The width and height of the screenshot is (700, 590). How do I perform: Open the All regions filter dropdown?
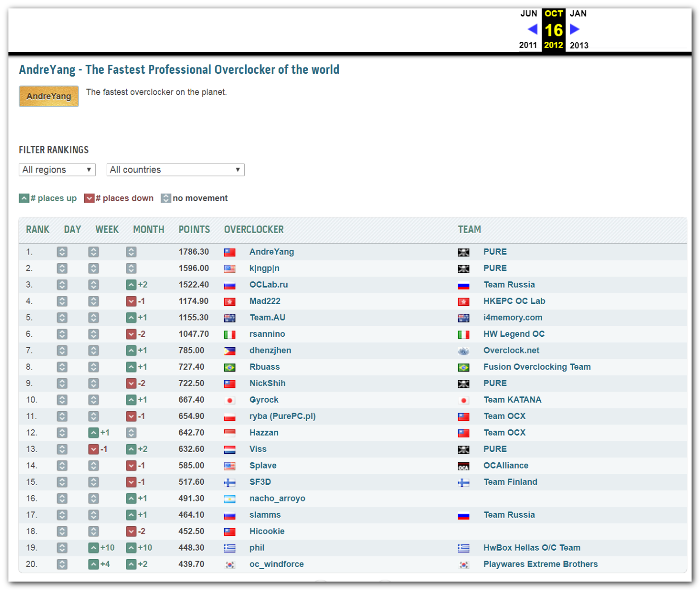(57, 170)
